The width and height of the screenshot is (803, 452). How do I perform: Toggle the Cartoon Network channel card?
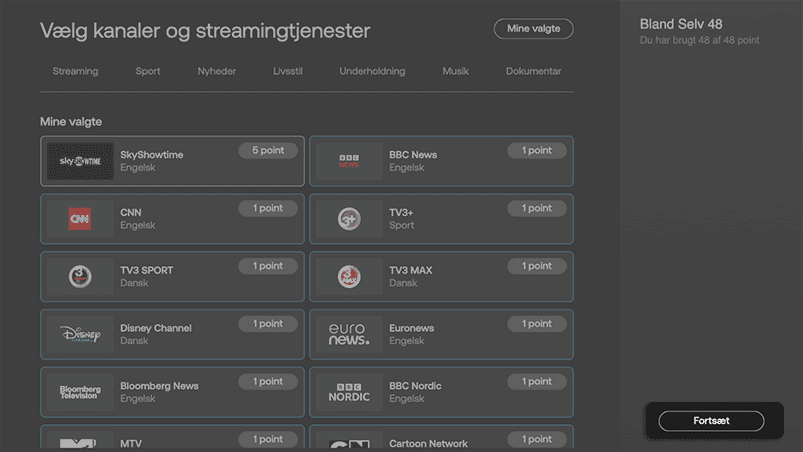coord(441,440)
